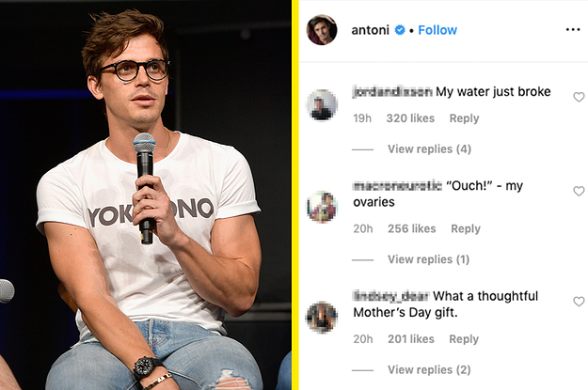Screen dimensions: 588x390
Task: Expand View replies (1)
Action: coord(429,259)
